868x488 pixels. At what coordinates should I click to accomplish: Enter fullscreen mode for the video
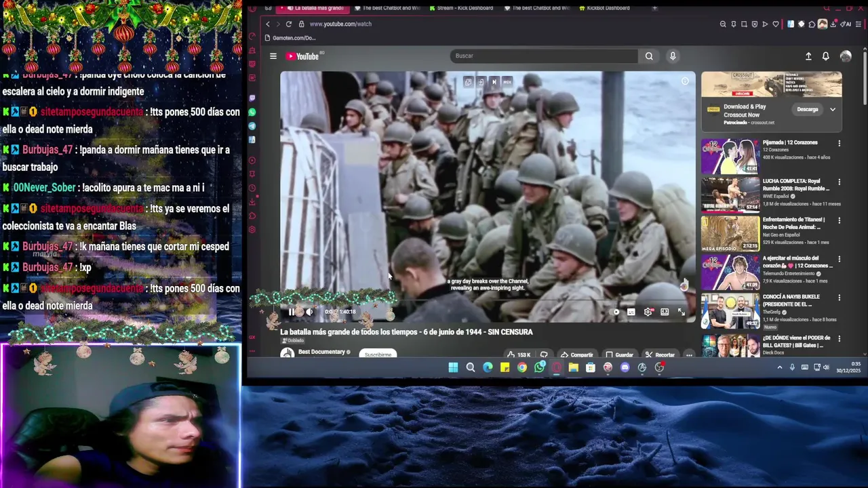click(x=682, y=312)
